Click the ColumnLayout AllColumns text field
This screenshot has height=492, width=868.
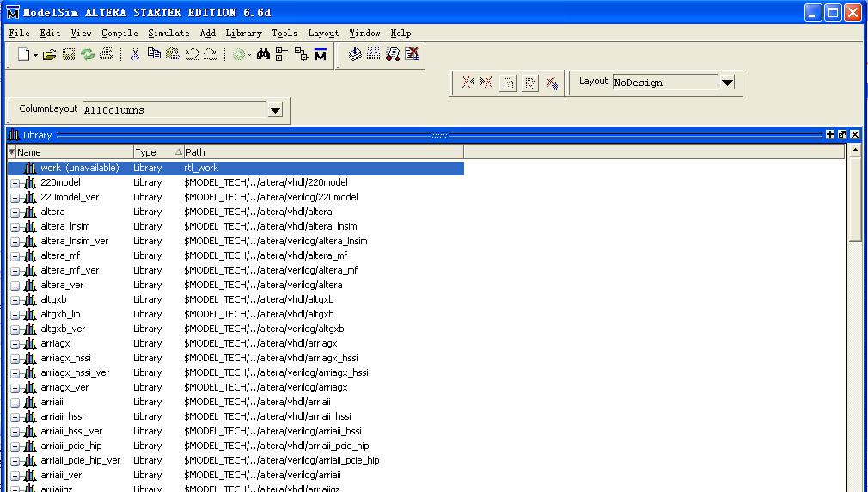point(174,110)
